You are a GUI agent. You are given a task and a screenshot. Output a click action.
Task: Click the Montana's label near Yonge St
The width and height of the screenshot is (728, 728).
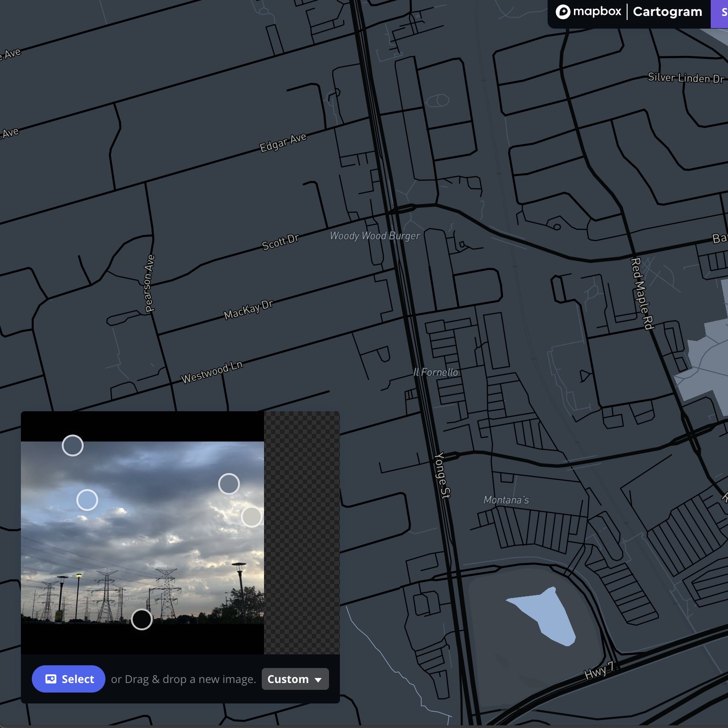[x=506, y=499]
